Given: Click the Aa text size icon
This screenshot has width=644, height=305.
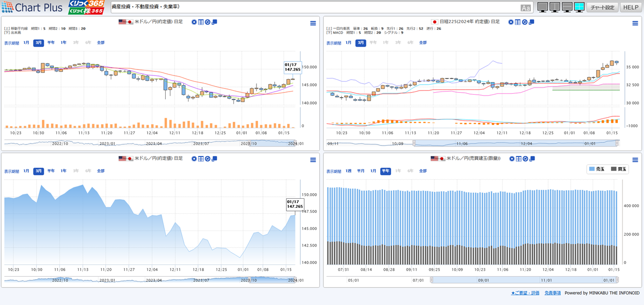Looking at the screenshot, I should 526,8.
